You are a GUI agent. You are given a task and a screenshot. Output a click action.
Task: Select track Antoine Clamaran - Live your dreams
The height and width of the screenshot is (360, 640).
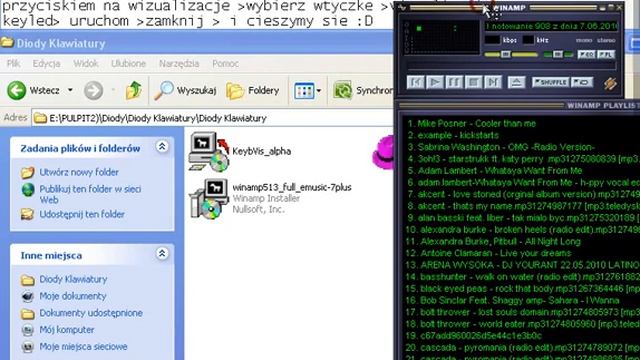tap(488, 253)
